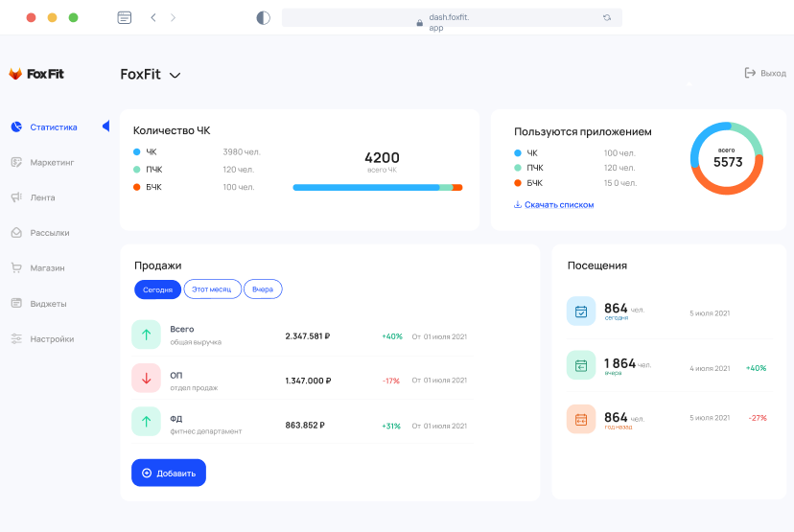Click the Маркетинг sidebar icon
This screenshot has height=532, width=794.
(x=16, y=162)
